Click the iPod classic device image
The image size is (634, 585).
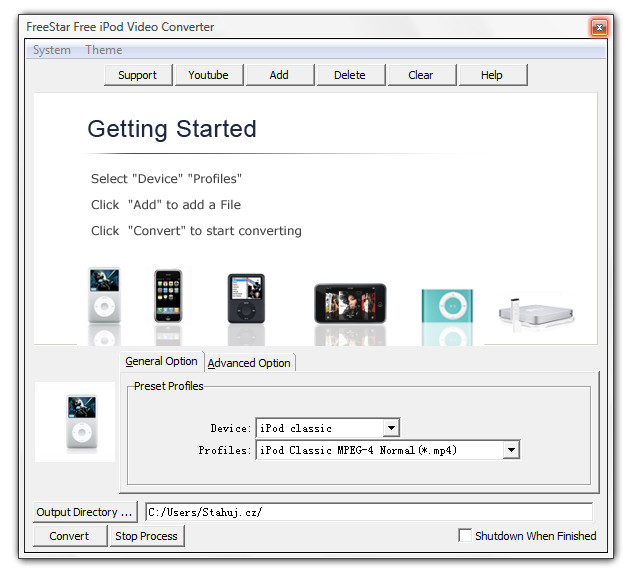104,295
